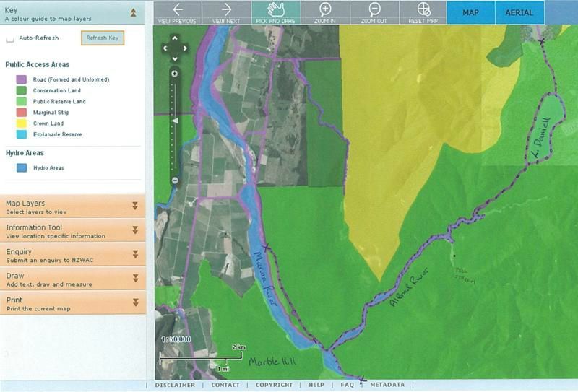This screenshot has height=392, width=578.
Task: Click the minus at bottom of zoom slider
Action: coord(174,180)
